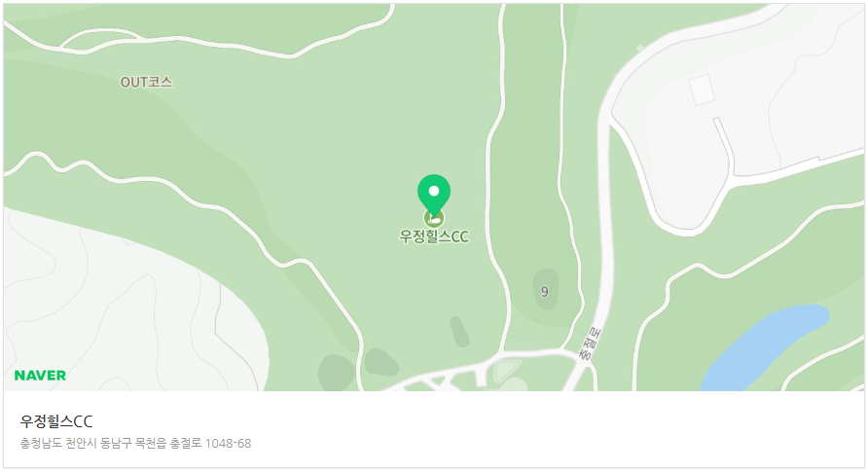Image resolution: width=868 pixels, height=472 pixels.
Task: Click the tiny rectangle beside the curved top road
Action: point(640,49)
